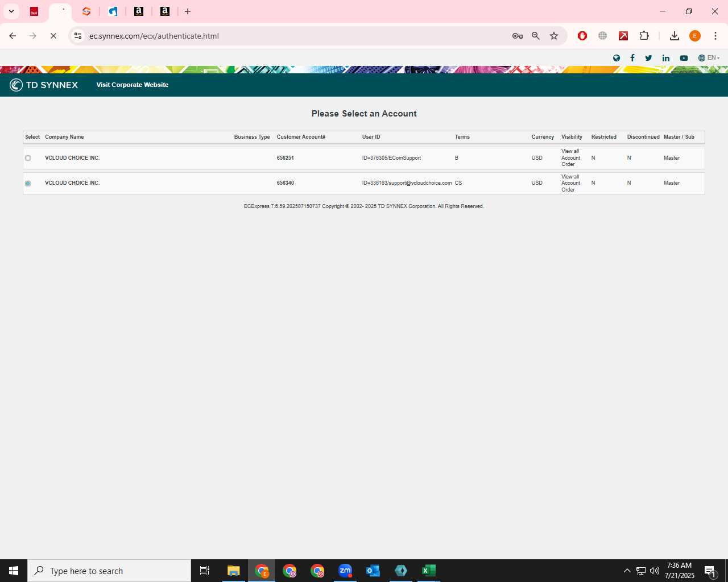728x582 pixels.
Task: Open the Facebook icon link
Action: tap(632, 58)
